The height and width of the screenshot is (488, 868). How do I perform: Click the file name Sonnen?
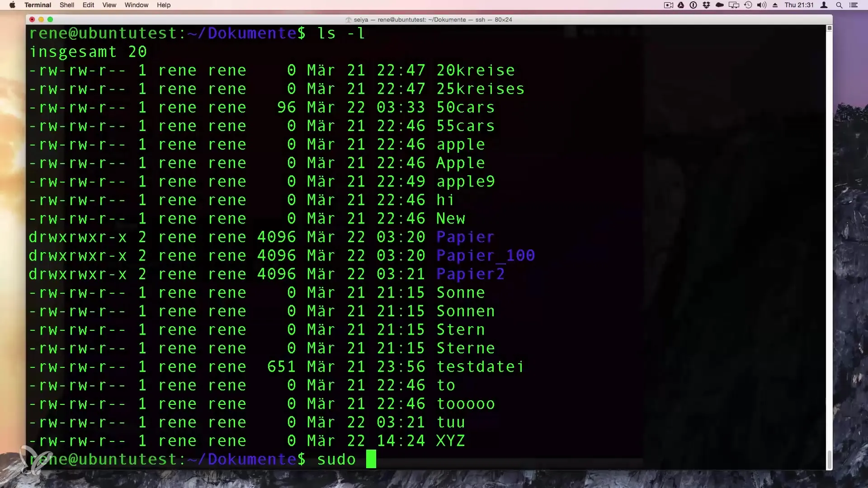[466, 311]
